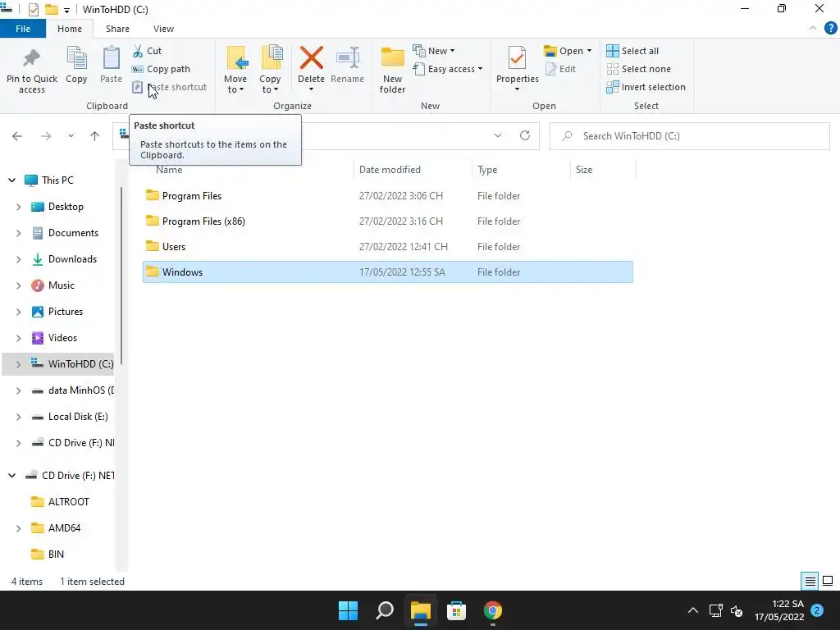The width and height of the screenshot is (840, 630).
Task: Open the Help question mark icon
Action: (830, 29)
